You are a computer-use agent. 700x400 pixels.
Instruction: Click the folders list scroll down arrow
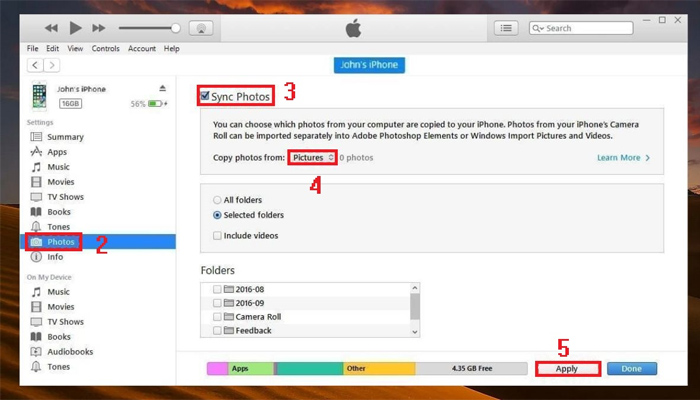pyautogui.click(x=415, y=332)
